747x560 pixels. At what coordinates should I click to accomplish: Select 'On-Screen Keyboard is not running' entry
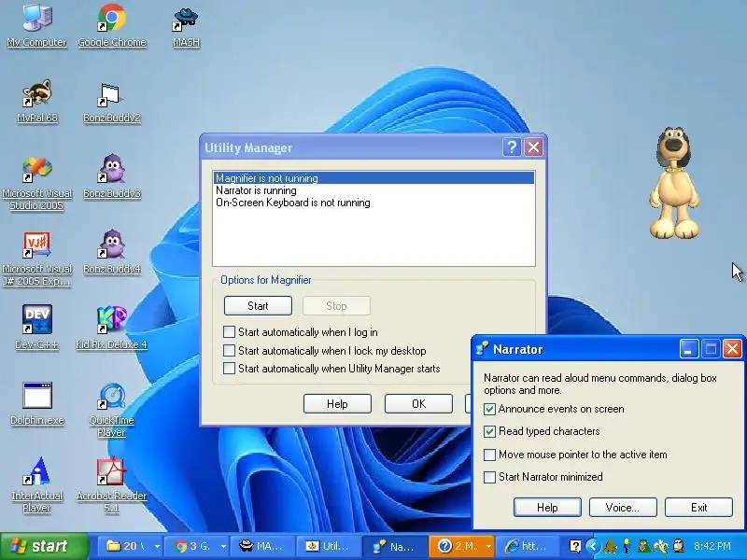click(x=373, y=203)
